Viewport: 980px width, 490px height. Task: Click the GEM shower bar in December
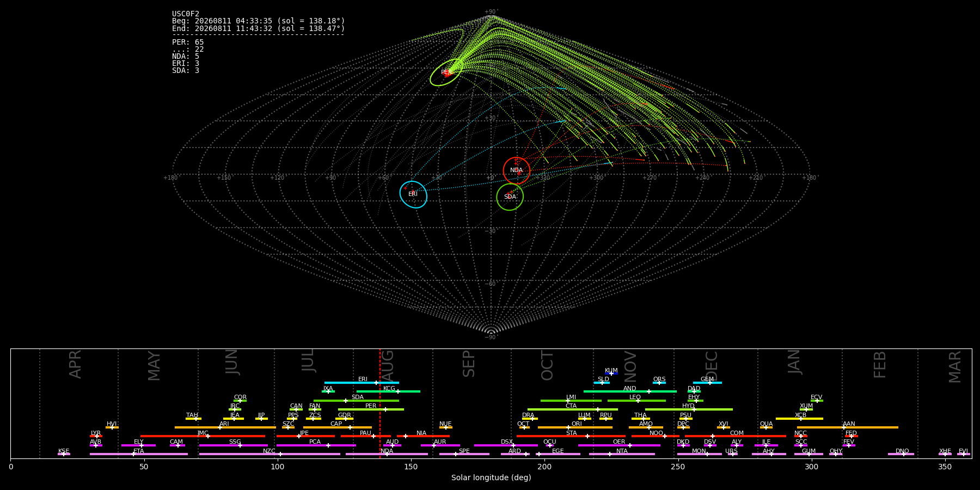coord(707,383)
